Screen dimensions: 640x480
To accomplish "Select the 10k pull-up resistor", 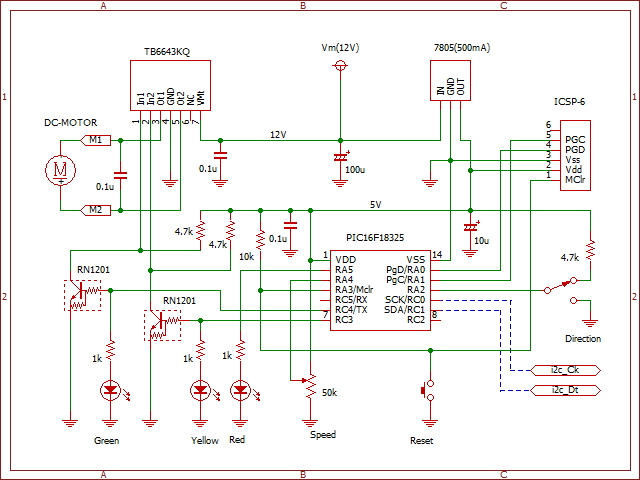I will pos(260,240).
